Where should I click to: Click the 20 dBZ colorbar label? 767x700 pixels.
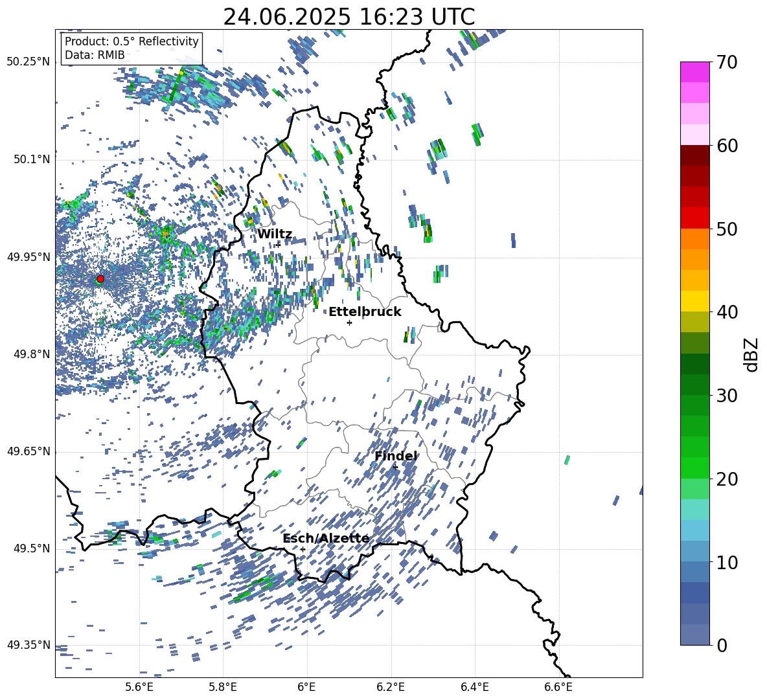727,479
